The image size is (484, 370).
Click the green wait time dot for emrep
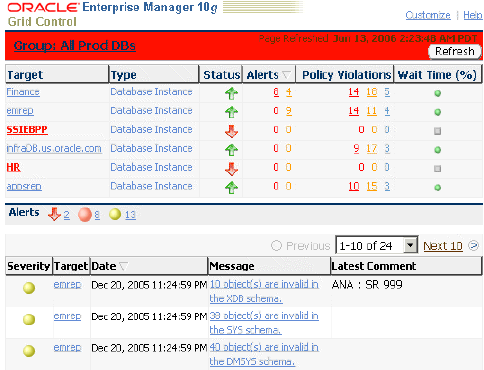point(438,112)
